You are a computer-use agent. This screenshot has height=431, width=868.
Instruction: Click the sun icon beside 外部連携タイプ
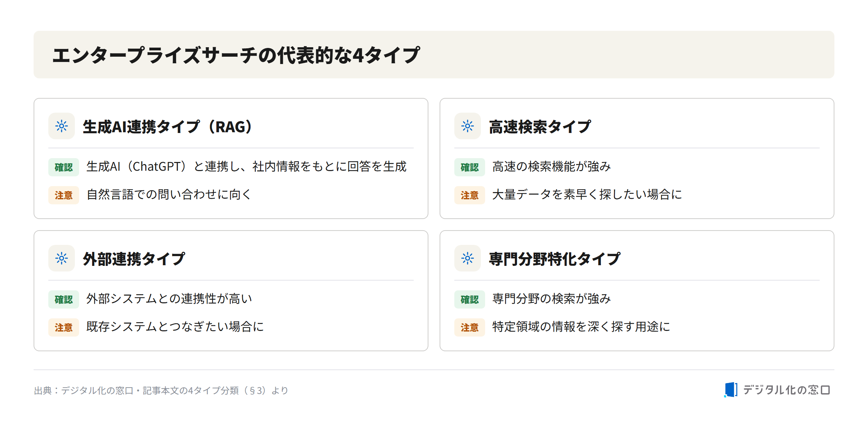(x=62, y=258)
